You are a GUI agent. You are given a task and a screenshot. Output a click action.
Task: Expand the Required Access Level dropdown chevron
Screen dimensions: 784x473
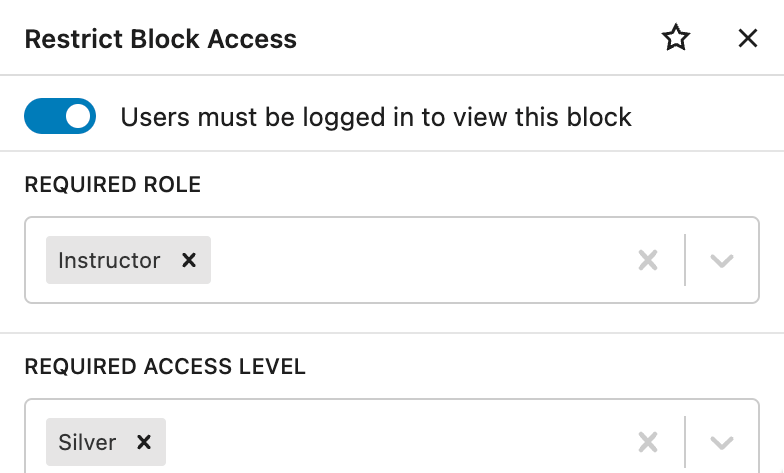722,442
